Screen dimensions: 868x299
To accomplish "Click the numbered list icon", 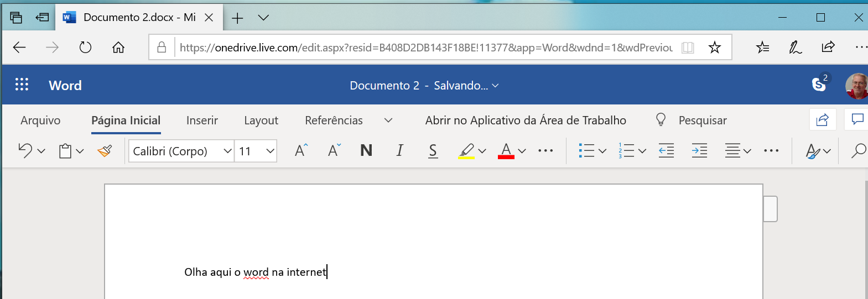I will [x=626, y=150].
